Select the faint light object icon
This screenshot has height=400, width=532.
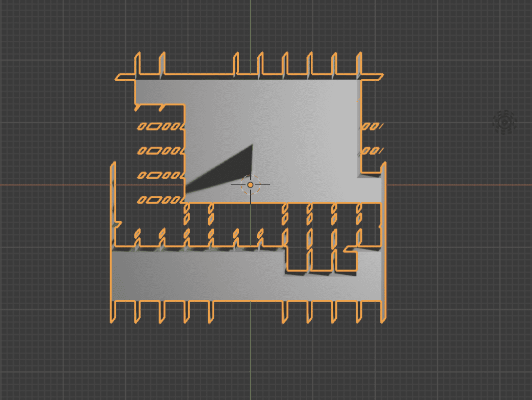coord(504,121)
